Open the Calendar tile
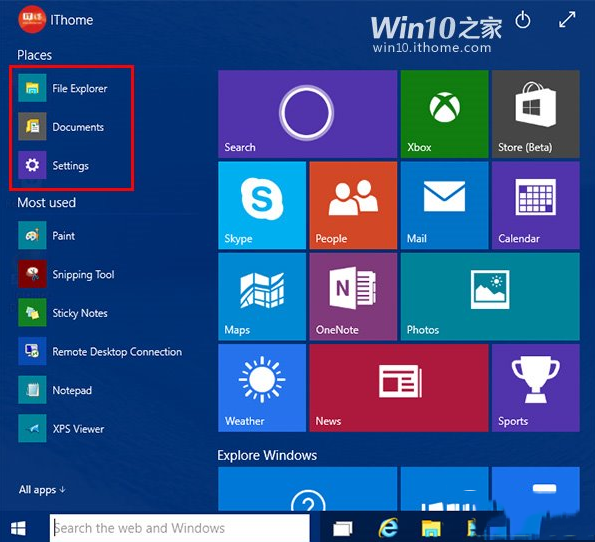The image size is (595, 542). click(535, 205)
